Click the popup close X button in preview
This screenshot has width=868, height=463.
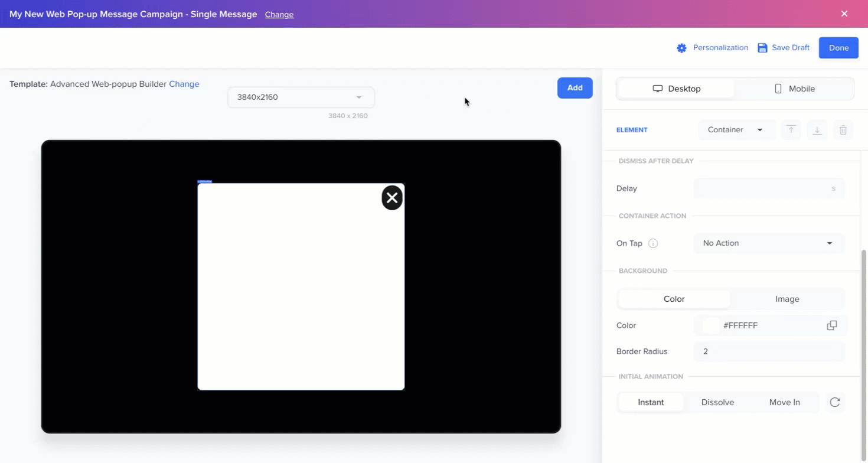pyautogui.click(x=392, y=198)
